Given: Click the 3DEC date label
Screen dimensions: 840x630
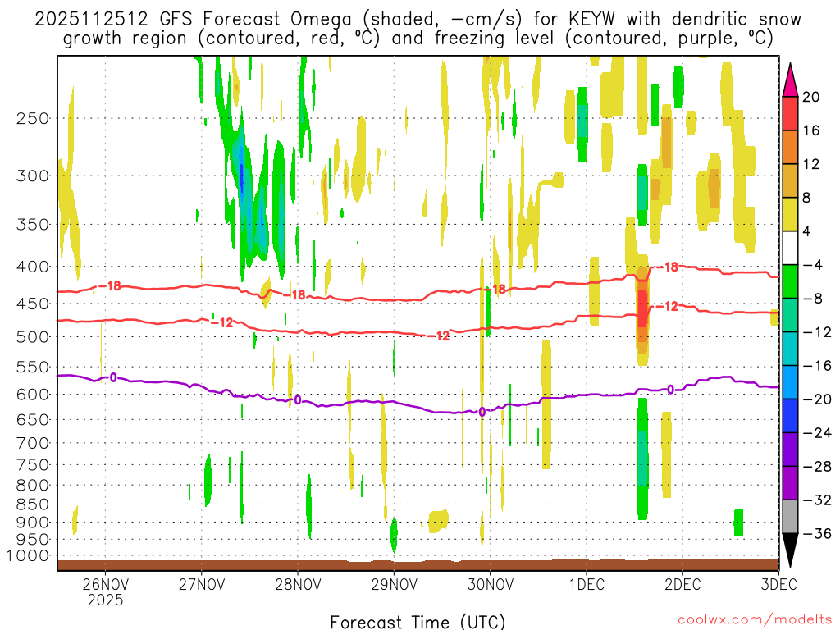Looking at the screenshot, I should pos(779,584).
